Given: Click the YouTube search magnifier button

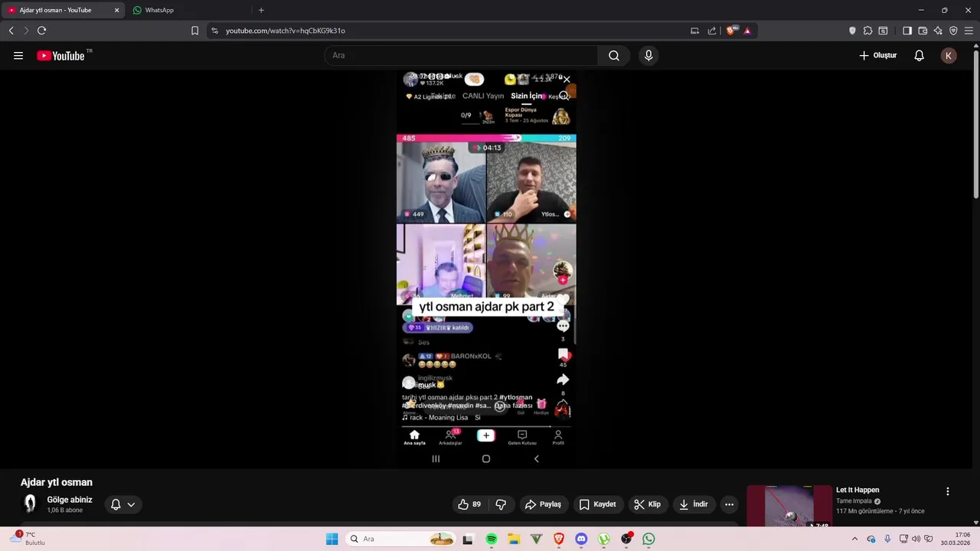Looking at the screenshot, I should [614, 56].
